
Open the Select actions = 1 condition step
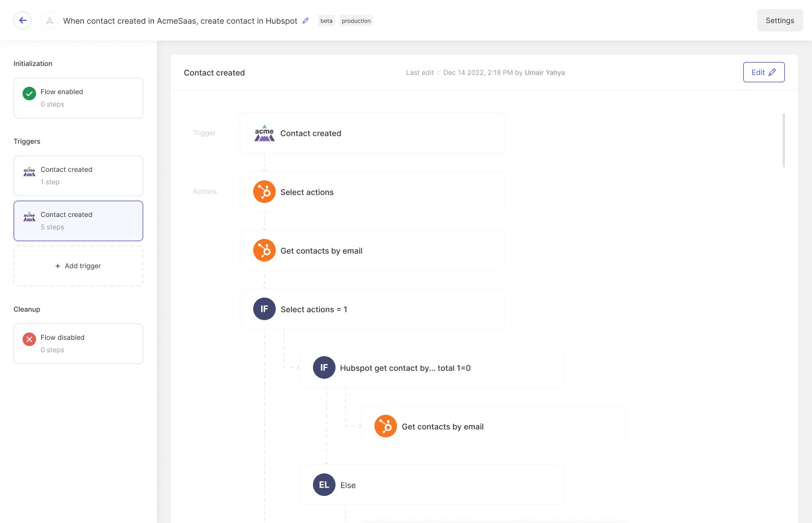click(372, 309)
